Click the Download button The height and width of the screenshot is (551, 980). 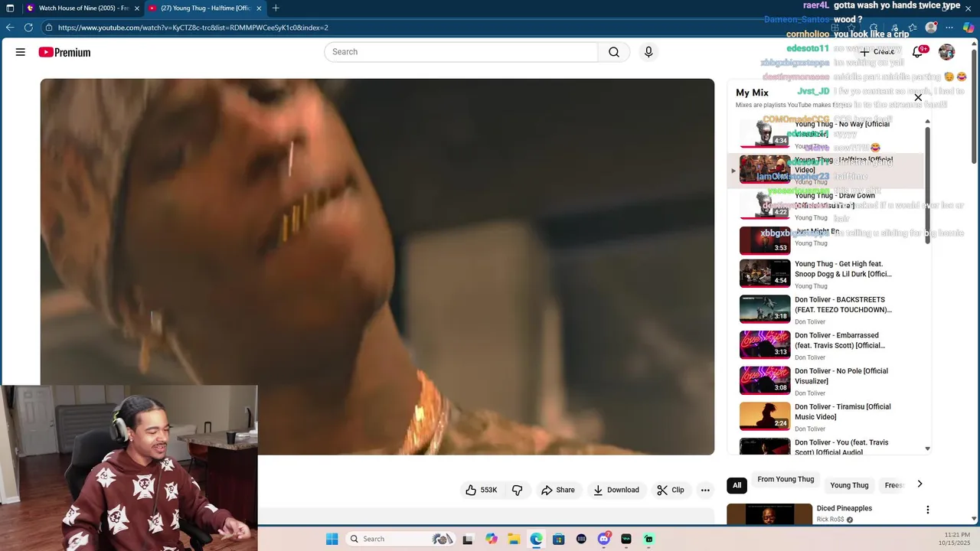(x=616, y=490)
